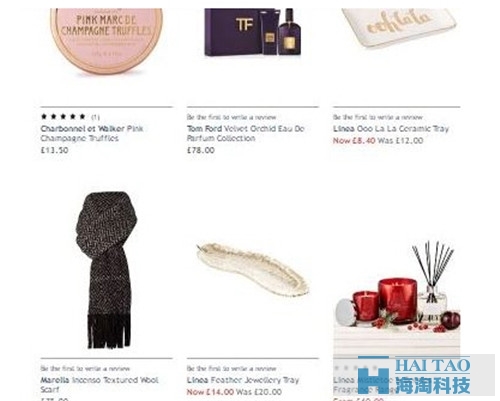Open the Ooh La La ceramic tray image
This screenshot has height=401, width=500.
click(x=399, y=28)
